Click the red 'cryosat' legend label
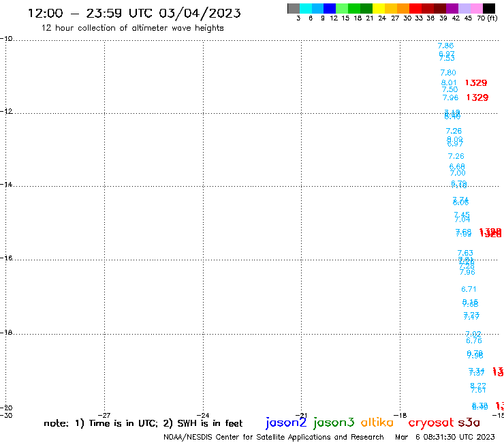 click(431, 423)
